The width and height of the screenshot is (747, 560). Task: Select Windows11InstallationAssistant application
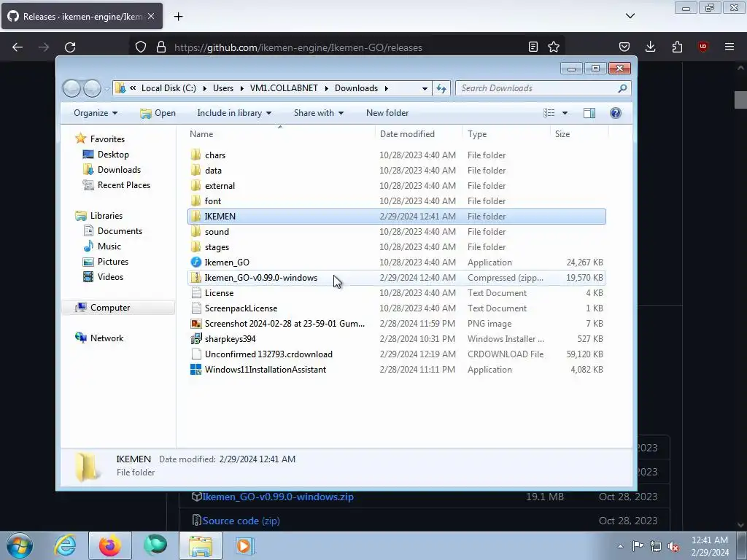click(x=397, y=370)
